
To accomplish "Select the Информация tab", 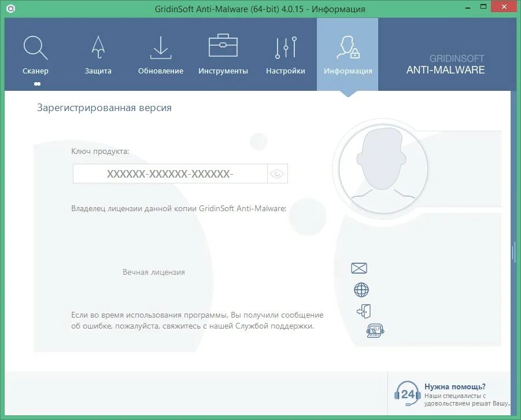I will click(348, 54).
